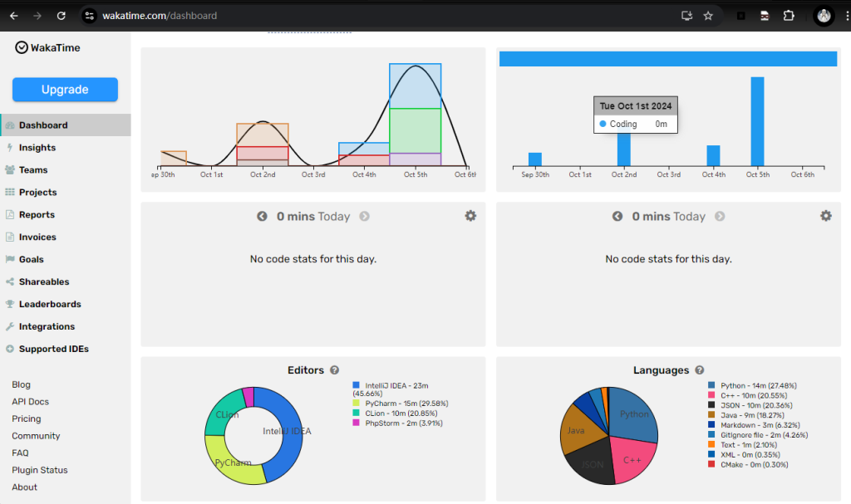Viewport: 851px width, 504px height.
Task: Reload the page with browser refresh icon
Action: pos(61,16)
